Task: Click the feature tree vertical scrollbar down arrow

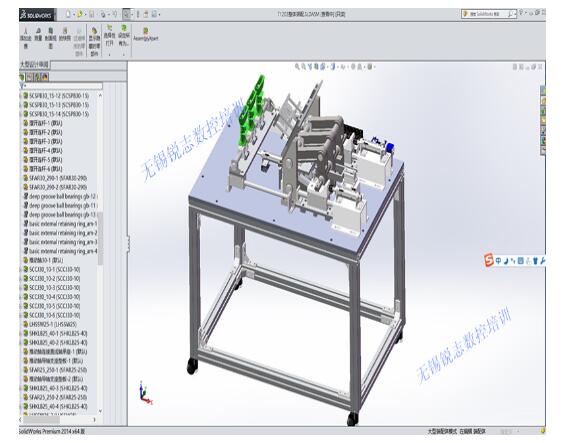Action: 100,411
